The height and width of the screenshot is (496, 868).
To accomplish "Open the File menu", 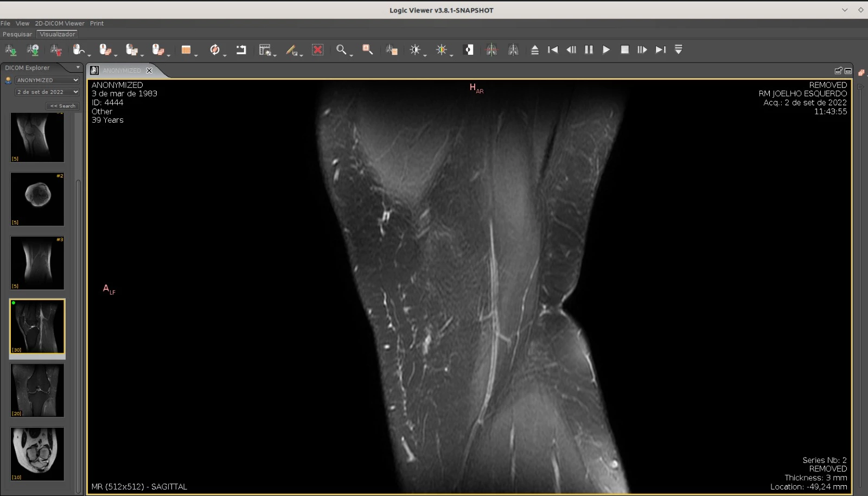I will tap(5, 23).
